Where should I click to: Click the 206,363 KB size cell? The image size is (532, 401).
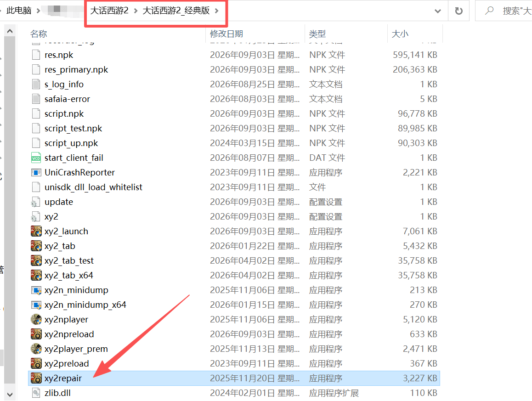(415, 69)
